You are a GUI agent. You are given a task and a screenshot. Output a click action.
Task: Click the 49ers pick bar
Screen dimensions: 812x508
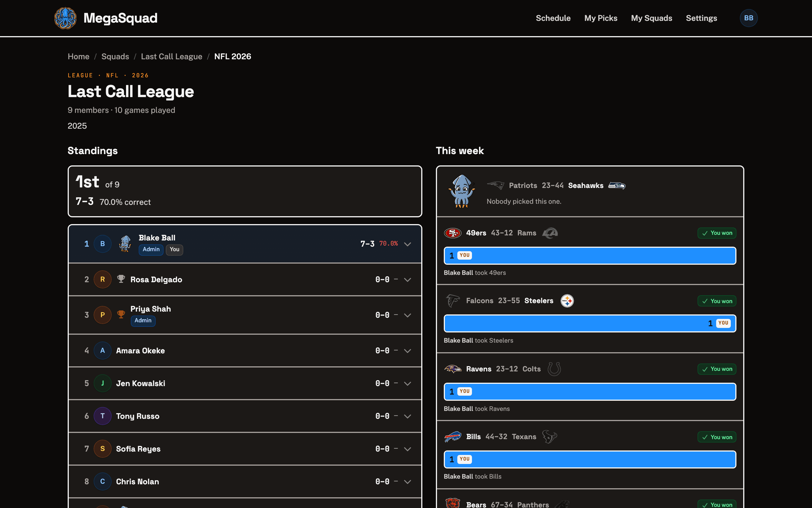click(590, 256)
